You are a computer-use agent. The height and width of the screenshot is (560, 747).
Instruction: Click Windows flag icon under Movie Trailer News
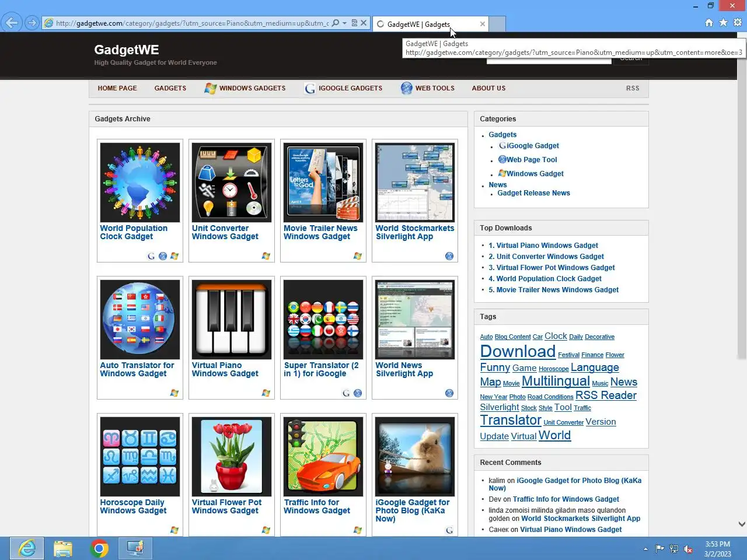(x=358, y=256)
